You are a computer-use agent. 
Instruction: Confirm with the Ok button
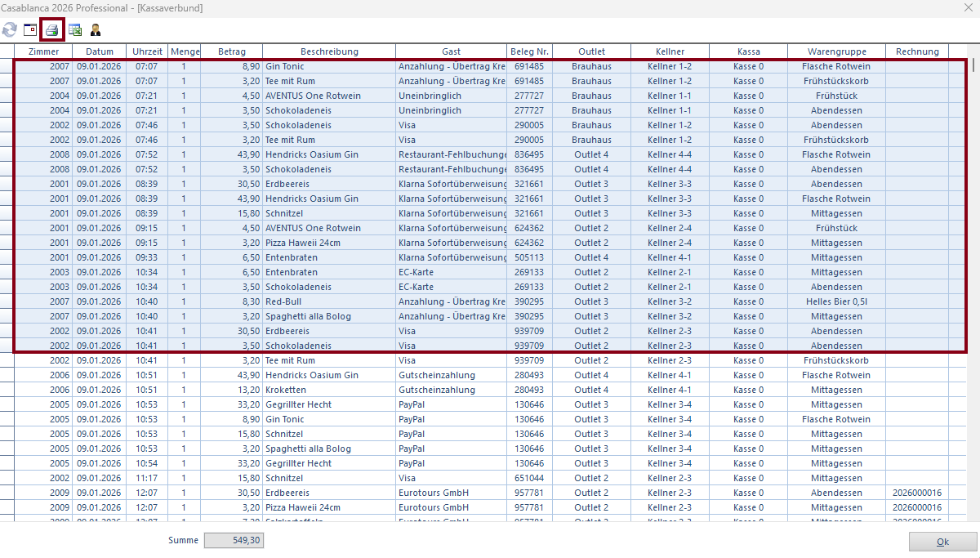tap(942, 542)
